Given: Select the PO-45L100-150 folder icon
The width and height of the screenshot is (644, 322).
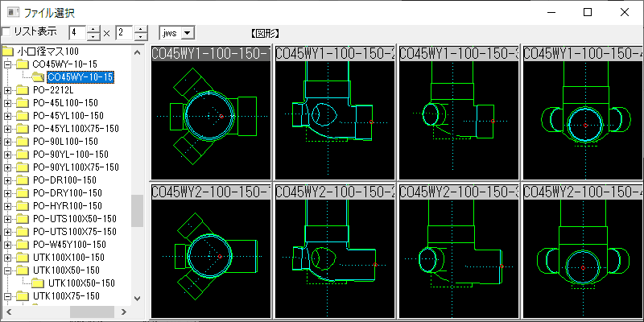Looking at the screenshot, I should (23, 103).
